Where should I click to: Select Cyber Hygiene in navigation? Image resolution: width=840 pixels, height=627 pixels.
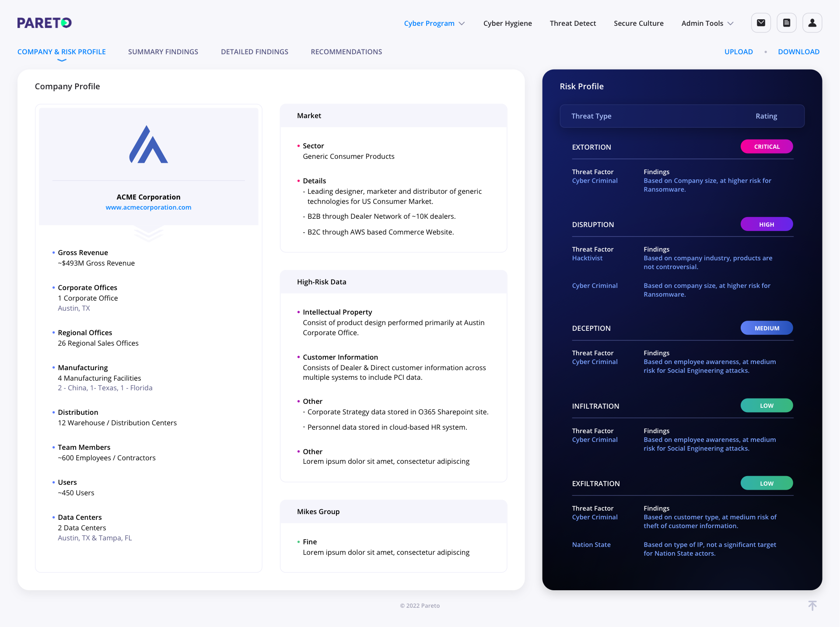507,23
